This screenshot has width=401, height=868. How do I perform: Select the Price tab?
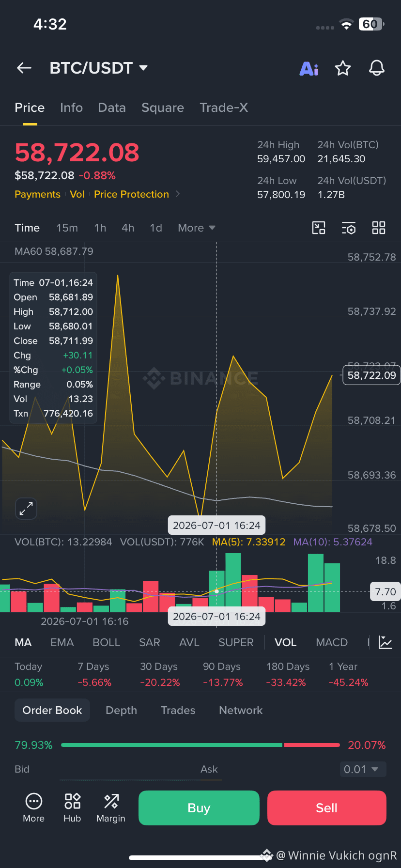(x=30, y=108)
